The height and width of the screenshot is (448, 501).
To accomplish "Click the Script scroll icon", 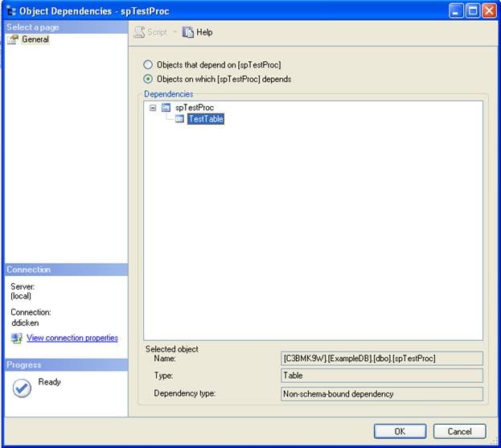I will tap(139, 32).
